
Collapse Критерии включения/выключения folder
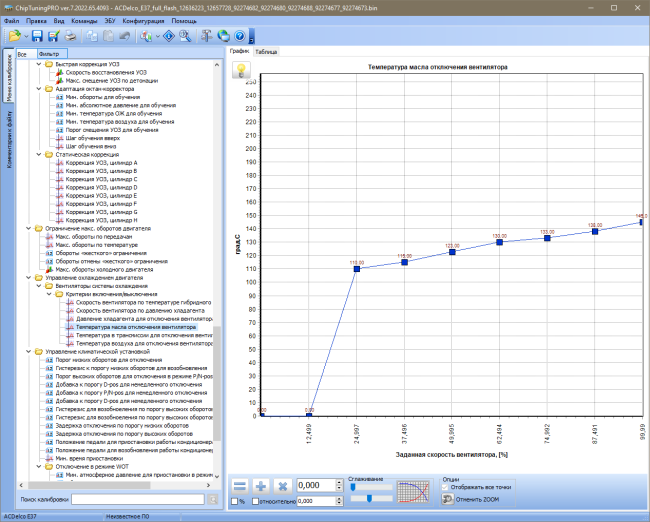tap(49, 294)
